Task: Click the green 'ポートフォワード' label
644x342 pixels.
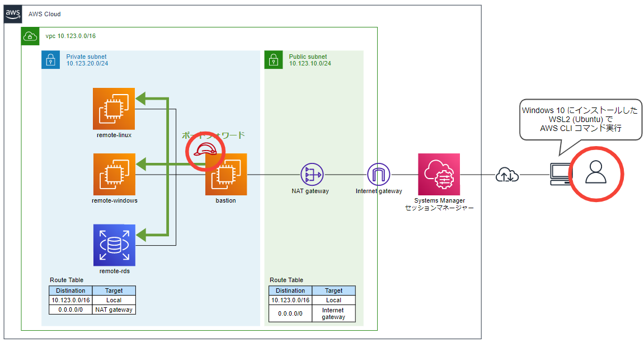Action: tap(213, 135)
